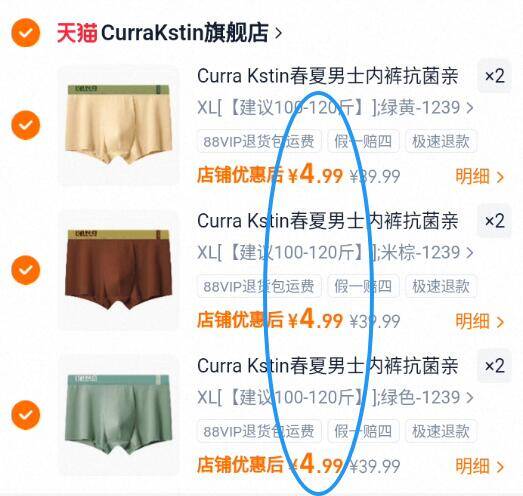Open 明细 price details for yellow item
The height and width of the screenshot is (496, 523).
tap(479, 176)
